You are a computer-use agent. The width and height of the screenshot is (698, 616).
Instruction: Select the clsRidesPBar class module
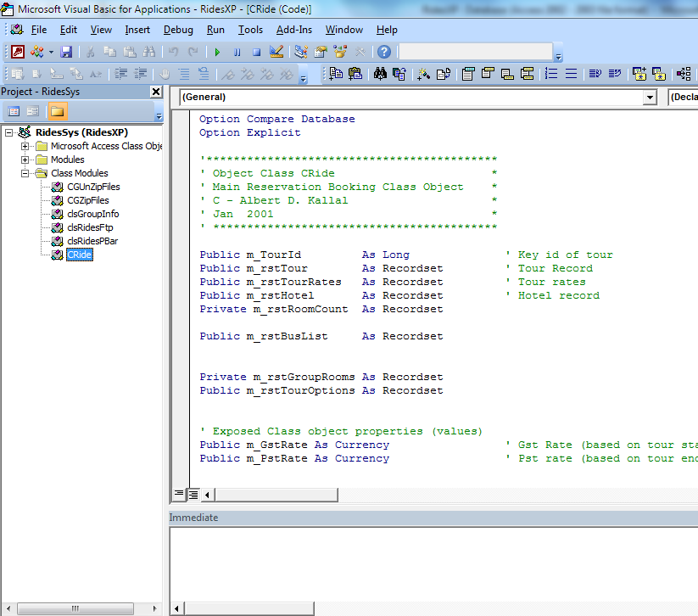pyautogui.click(x=92, y=241)
